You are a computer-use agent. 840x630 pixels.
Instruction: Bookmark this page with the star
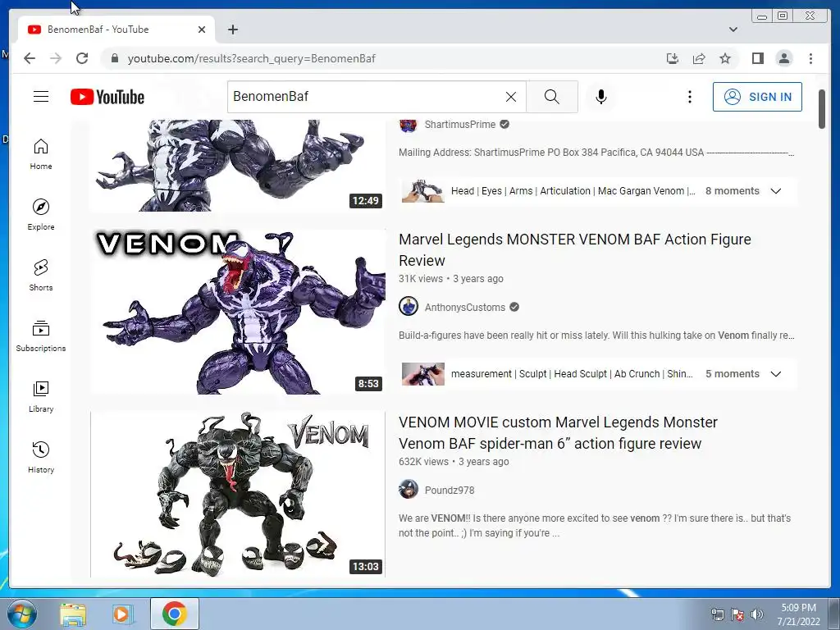tap(725, 58)
